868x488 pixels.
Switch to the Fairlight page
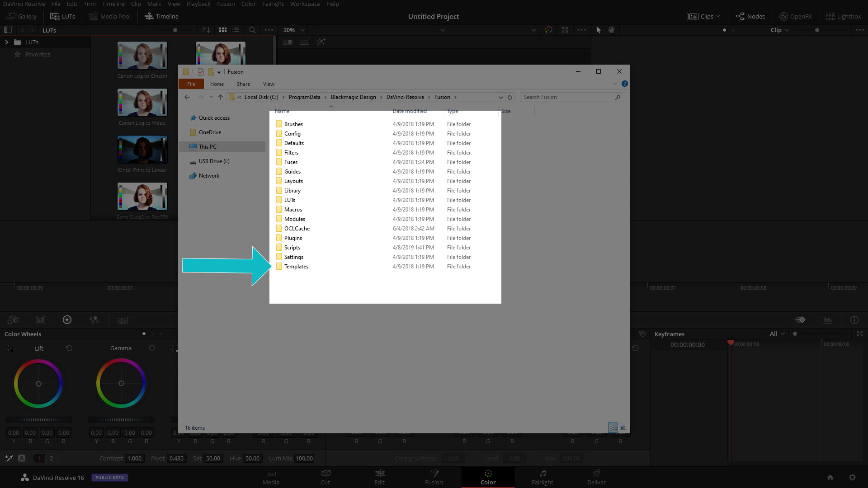[x=542, y=477]
